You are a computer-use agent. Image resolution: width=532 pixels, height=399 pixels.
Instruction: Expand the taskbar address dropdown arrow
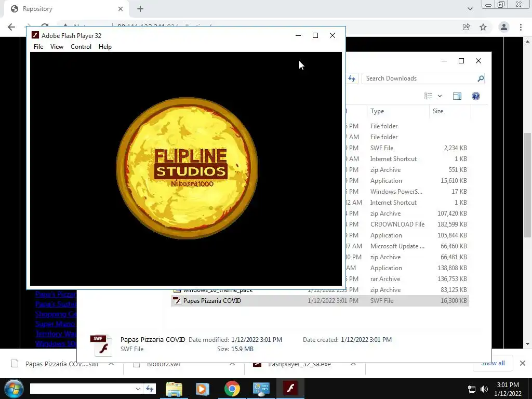[x=138, y=389]
